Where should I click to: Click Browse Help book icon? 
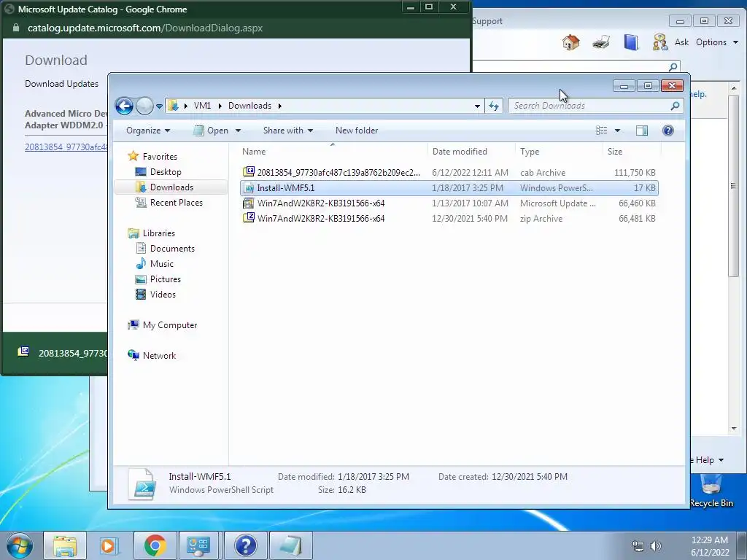pyautogui.click(x=631, y=42)
